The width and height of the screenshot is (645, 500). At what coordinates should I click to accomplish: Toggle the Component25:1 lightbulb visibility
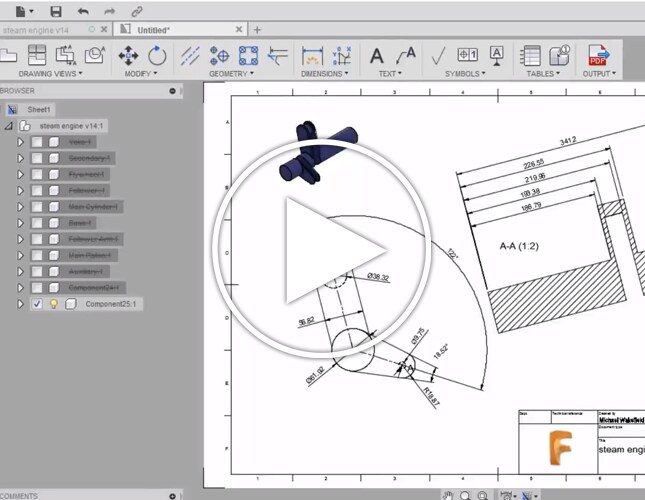54,304
